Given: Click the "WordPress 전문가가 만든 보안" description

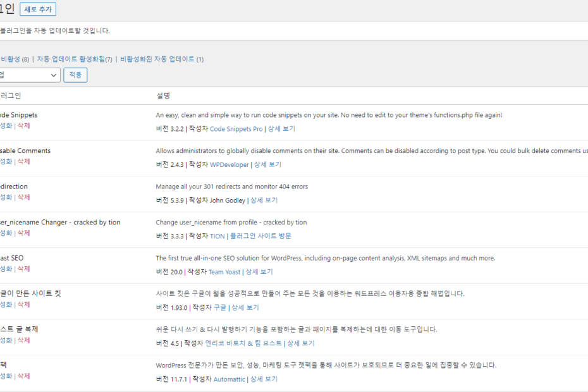Looking at the screenshot, I should coord(326,365).
